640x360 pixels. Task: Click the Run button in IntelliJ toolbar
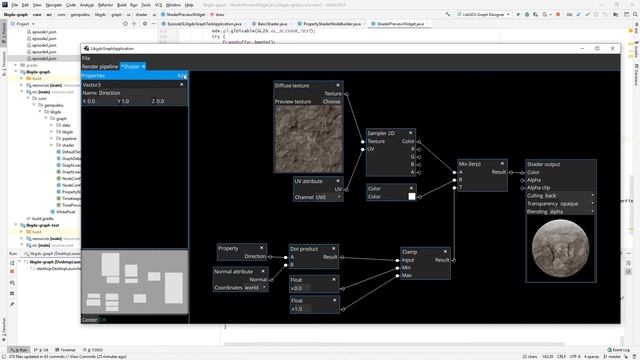518,14
